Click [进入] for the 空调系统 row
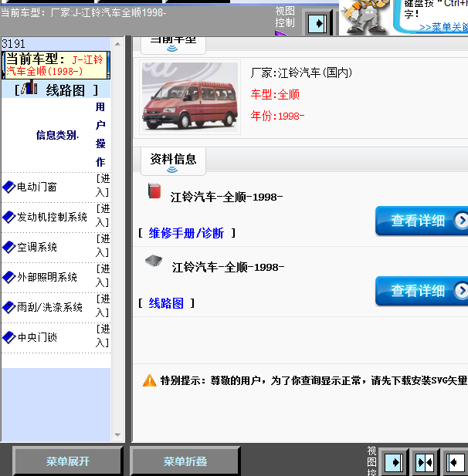 coord(103,245)
